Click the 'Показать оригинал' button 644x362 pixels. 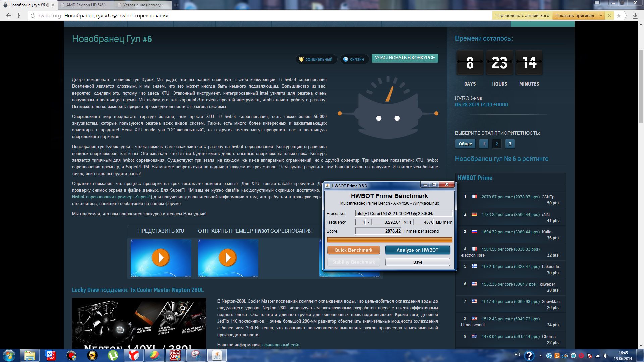coord(574,15)
